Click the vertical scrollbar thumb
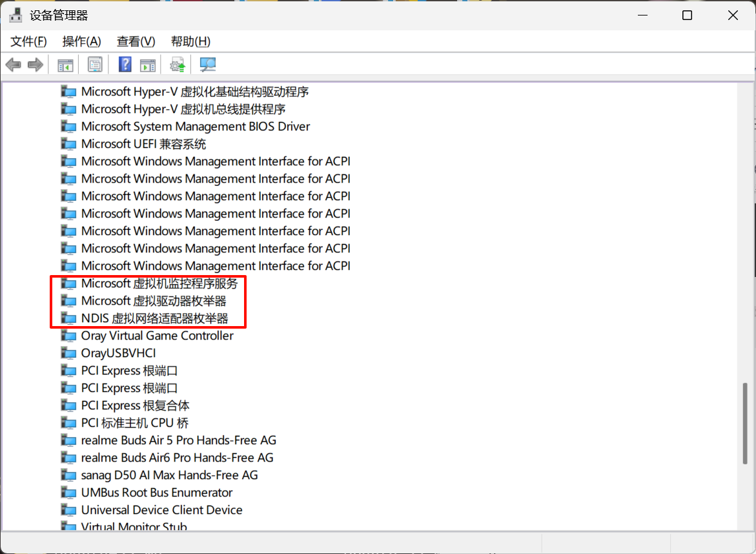The width and height of the screenshot is (756, 554). tap(745, 424)
